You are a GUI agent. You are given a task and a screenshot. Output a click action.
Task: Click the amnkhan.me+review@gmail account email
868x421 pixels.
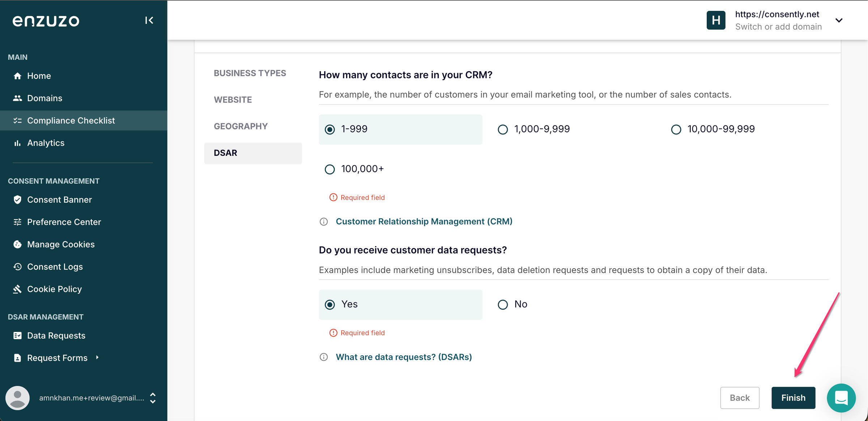tap(92, 398)
